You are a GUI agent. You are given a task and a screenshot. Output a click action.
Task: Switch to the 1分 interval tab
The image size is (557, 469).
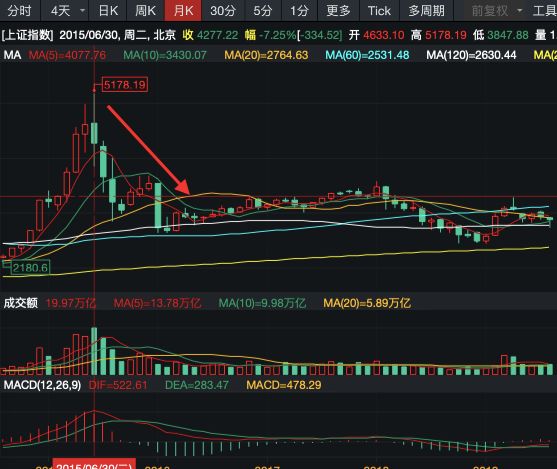pyautogui.click(x=299, y=11)
